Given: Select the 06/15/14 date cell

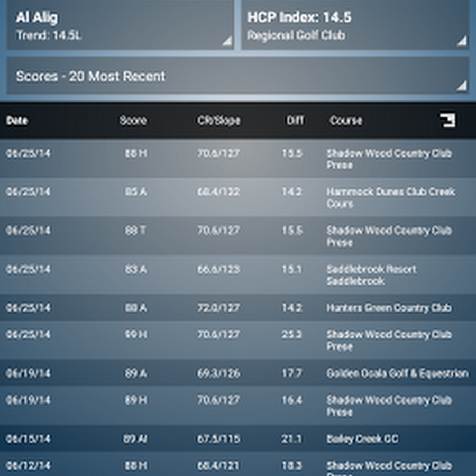Looking at the screenshot, I should 28,438.
